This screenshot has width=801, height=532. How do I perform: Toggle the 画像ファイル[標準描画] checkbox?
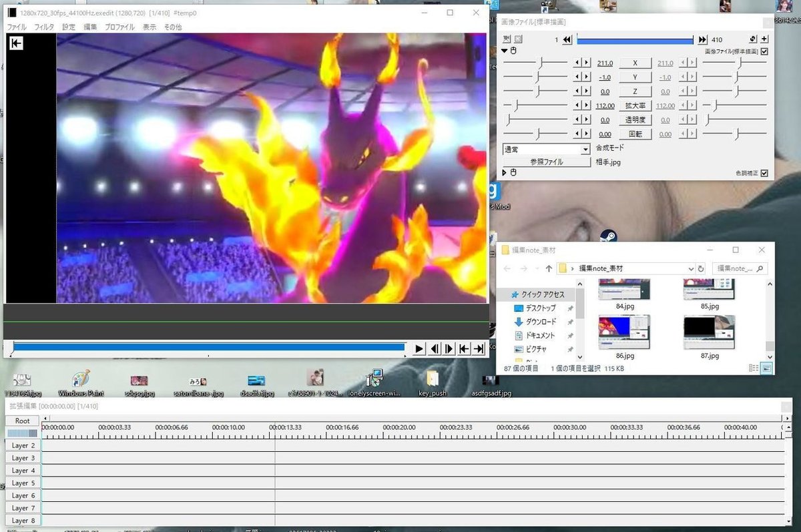click(x=764, y=51)
